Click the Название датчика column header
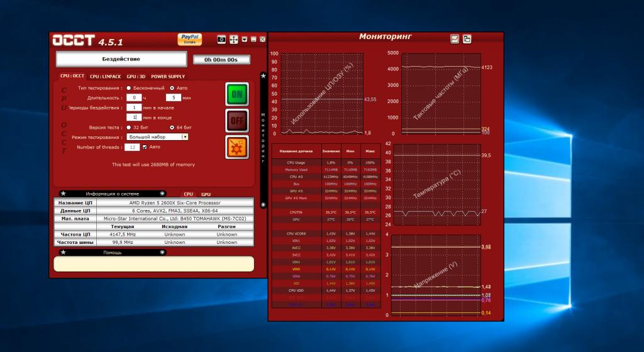The width and height of the screenshot is (644, 352). coord(296,151)
